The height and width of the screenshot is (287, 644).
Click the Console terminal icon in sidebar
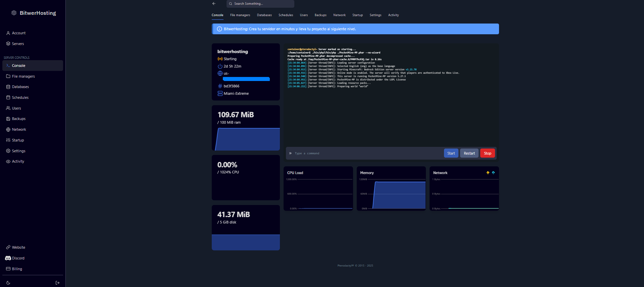pyautogui.click(x=8, y=66)
